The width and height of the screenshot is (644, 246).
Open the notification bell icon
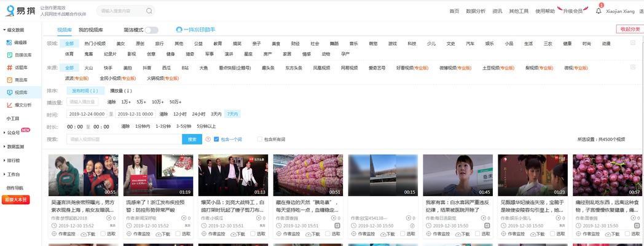pyautogui.click(x=599, y=11)
